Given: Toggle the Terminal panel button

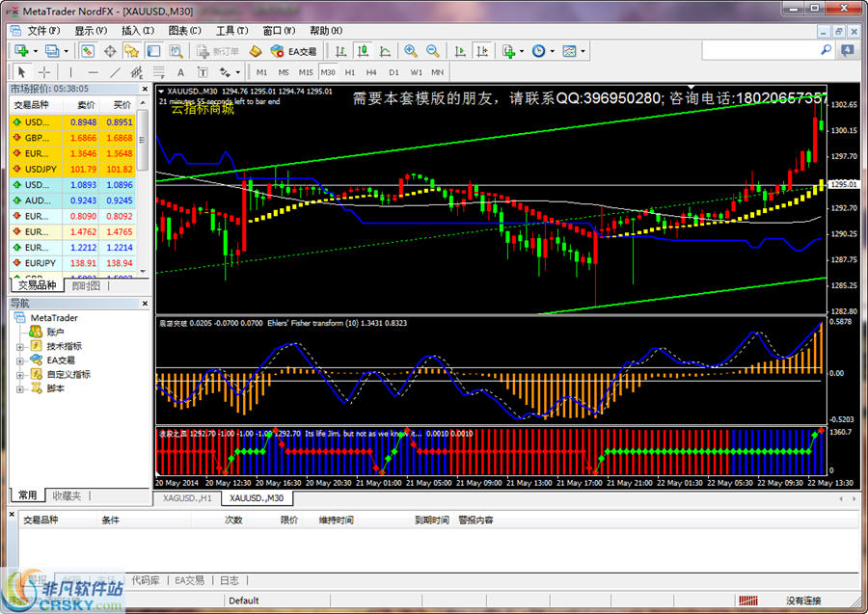Looking at the screenshot, I should [153, 51].
